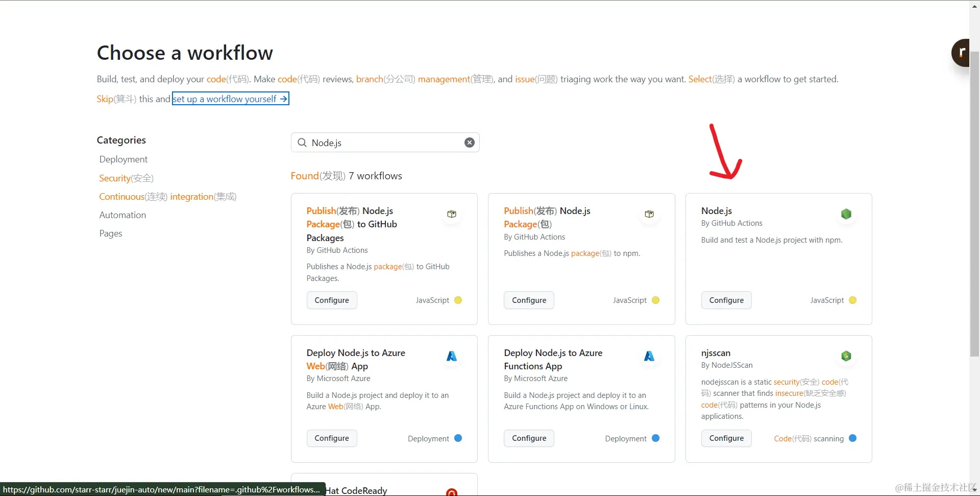The width and height of the screenshot is (980, 496).
Task: Configure Deploy Node.js to Azure Web App
Action: (332, 438)
